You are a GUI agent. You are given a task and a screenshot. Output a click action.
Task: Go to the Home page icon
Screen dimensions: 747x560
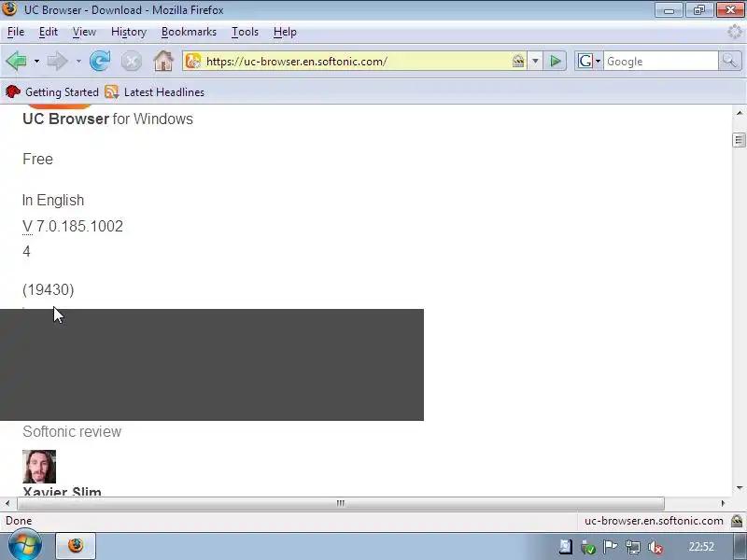point(163,61)
